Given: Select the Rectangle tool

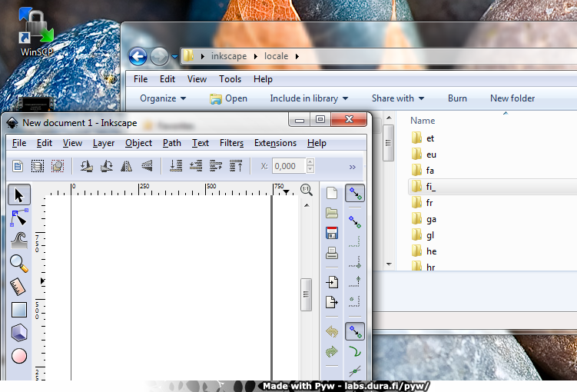Looking at the screenshot, I should pos(19,310).
